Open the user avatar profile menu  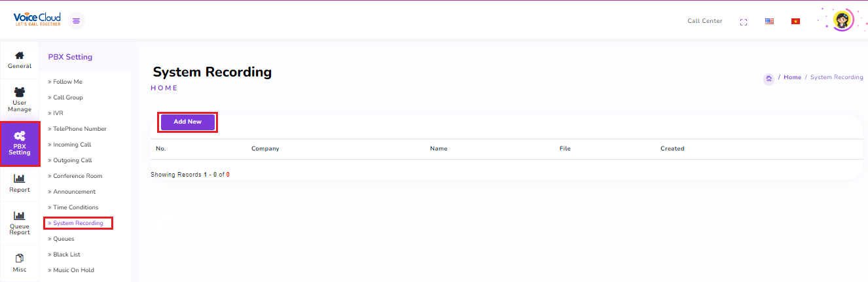coord(843,20)
